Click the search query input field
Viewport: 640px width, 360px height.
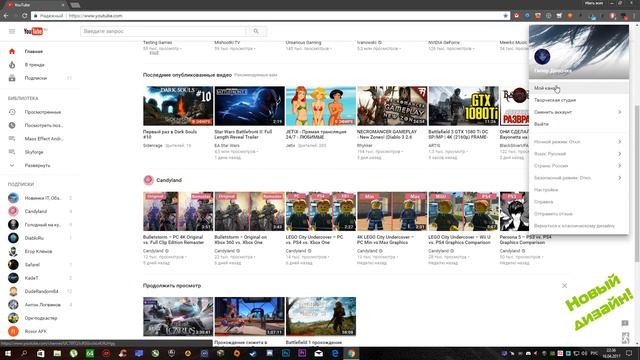point(163,31)
